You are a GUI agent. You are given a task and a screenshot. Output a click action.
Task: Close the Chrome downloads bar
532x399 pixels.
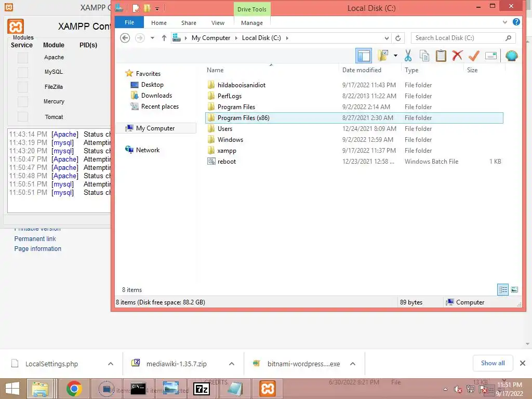[523, 363]
